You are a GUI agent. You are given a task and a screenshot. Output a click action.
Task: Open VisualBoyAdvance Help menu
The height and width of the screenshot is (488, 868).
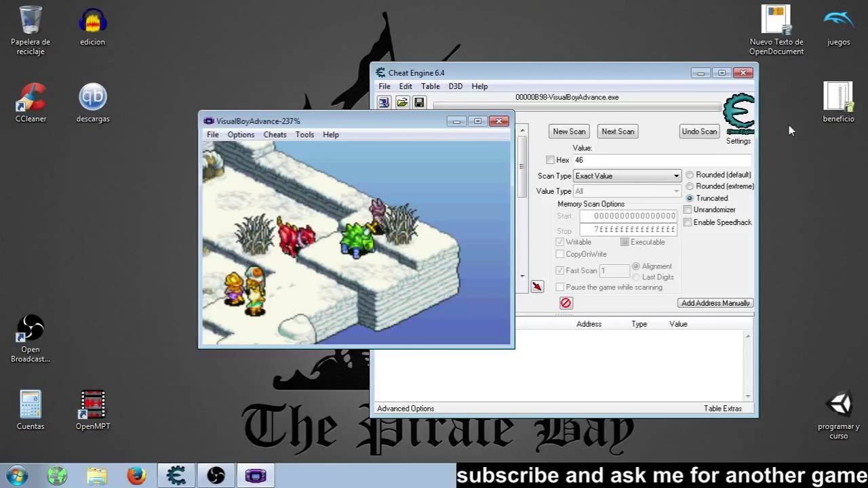[331, 134]
